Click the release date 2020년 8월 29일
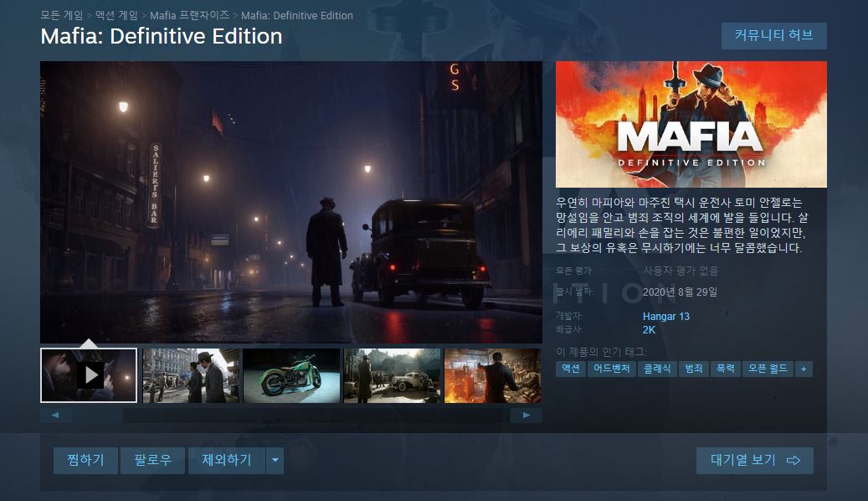Screen dimensions: 868x501 680,292
